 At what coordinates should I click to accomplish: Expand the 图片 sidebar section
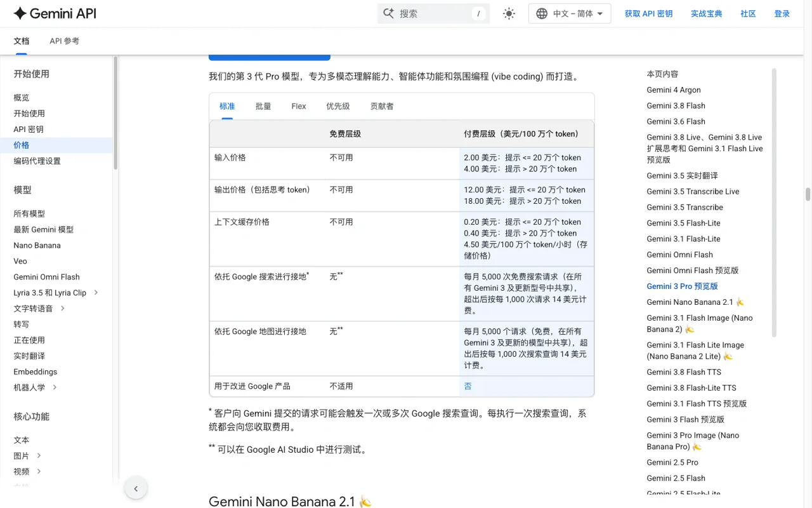[39, 456]
